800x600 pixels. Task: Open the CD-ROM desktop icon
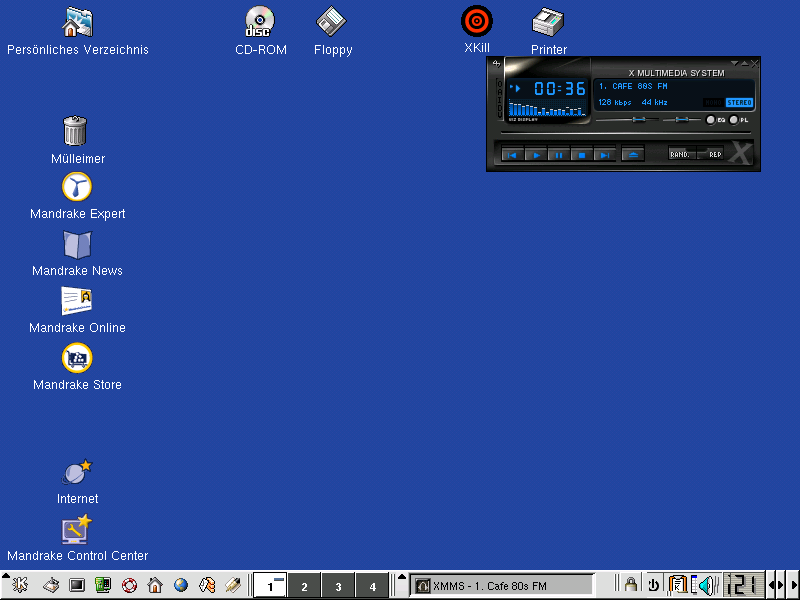coord(260,31)
